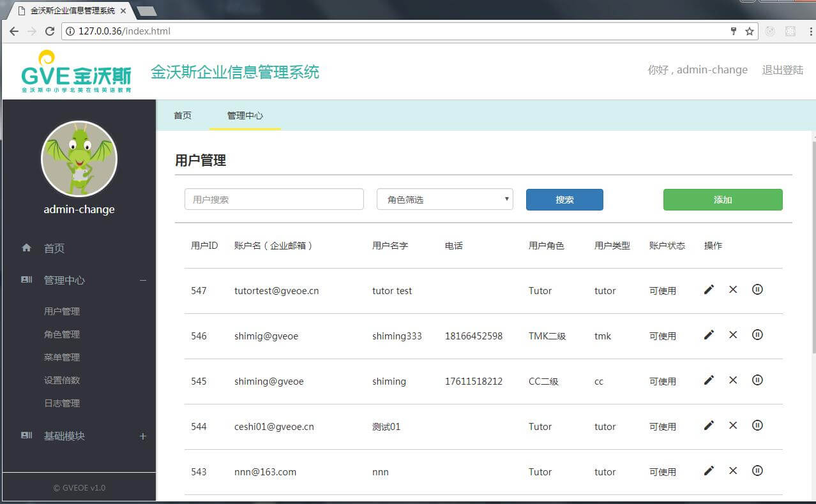
Task: Click edit pencil for user shiming333
Action: [709, 335]
